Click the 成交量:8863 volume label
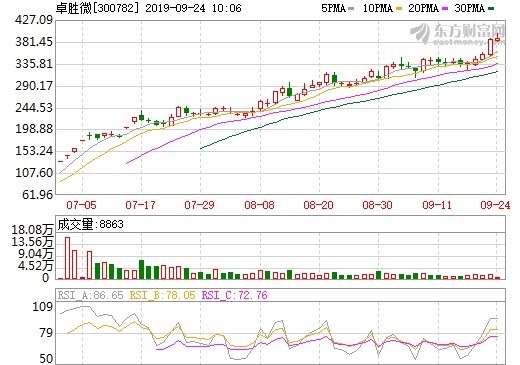520x365 pixels. [x=90, y=224]
